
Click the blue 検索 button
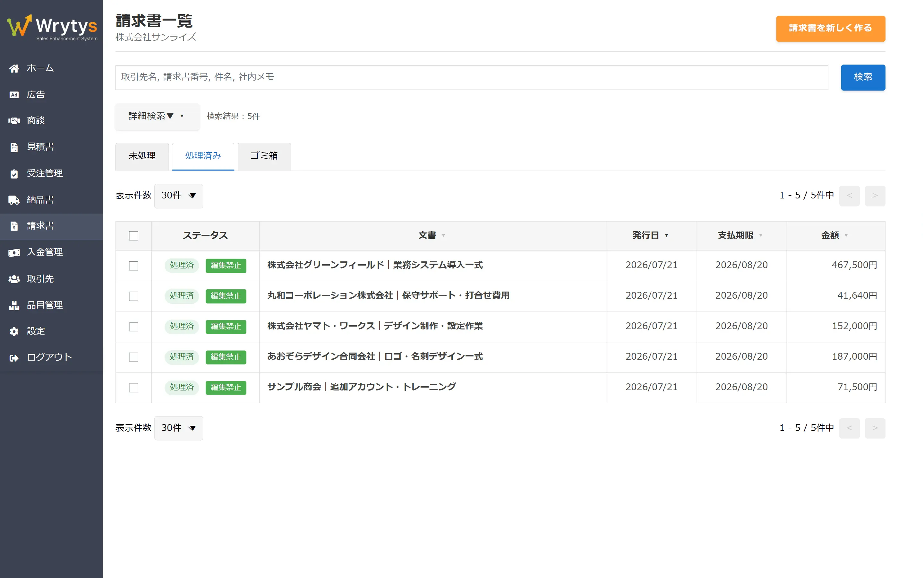tap(863, 77)
